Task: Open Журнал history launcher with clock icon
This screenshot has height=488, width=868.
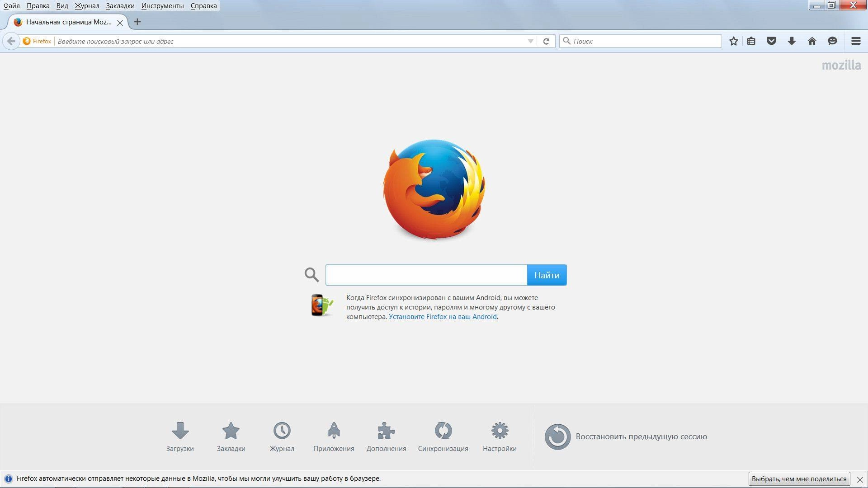Action: [x=282, y=436]
